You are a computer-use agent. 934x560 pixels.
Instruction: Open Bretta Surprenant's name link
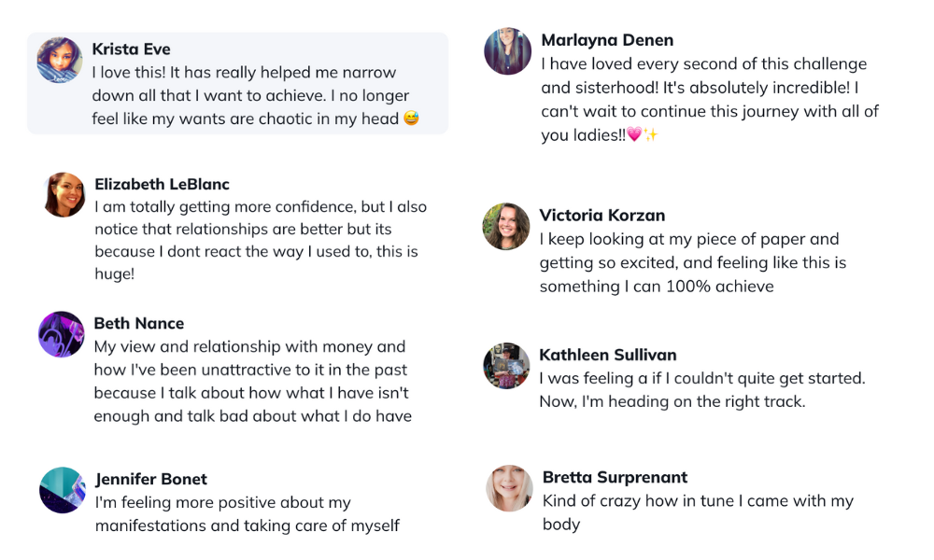(615, 478)
